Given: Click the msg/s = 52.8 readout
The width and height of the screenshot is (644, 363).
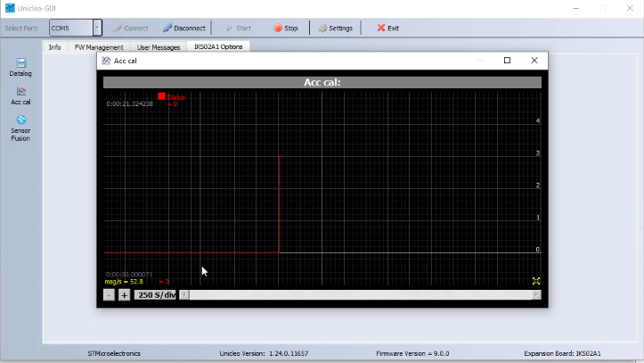Looking at the screenshot, I should point(124,282).
